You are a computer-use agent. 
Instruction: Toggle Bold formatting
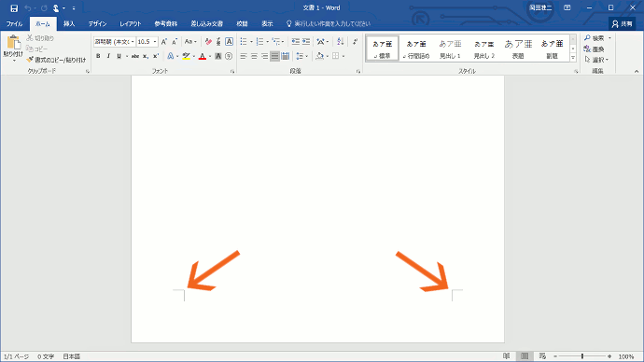tap(98, 56)
